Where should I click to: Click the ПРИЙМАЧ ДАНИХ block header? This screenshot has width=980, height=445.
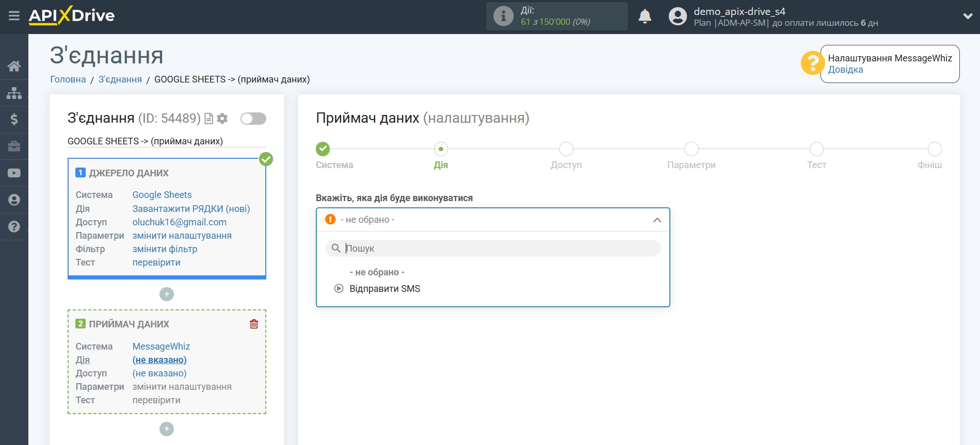pyautogui.click(x=129, y=324)
